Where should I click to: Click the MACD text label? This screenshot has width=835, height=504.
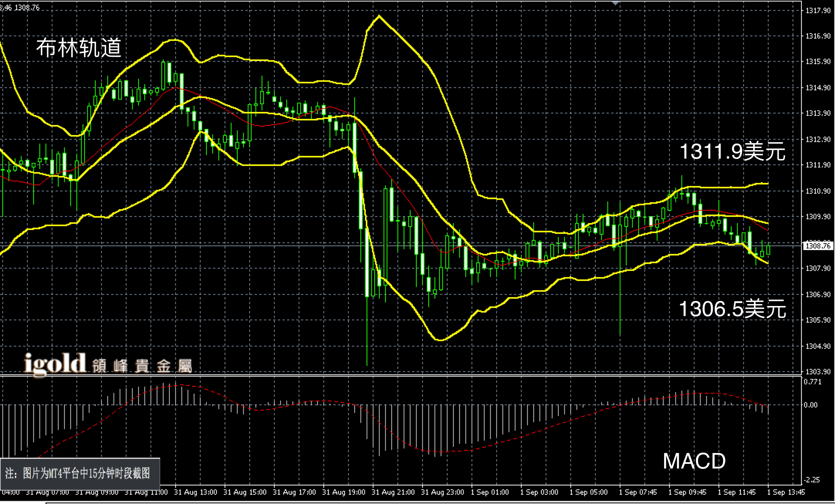pyautogui.click(x=694, y=461)
